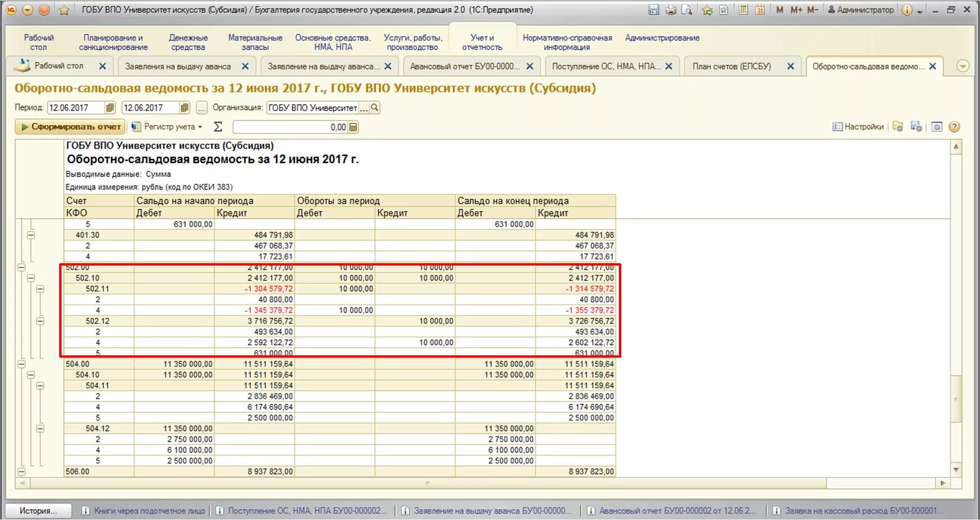This screenshot has height=520, width=980.
Task: Click the Print icon in the title bar
Action: (671, 10)
